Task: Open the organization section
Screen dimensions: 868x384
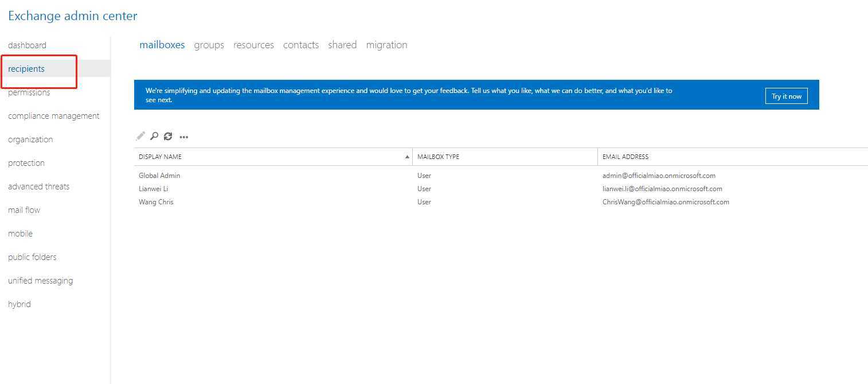Action: click(x=30, y=139)
